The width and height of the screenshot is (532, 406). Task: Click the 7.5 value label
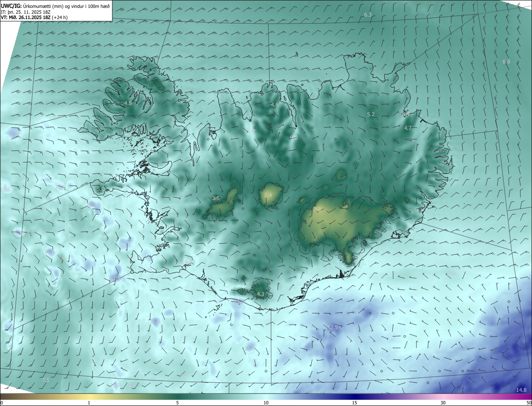[46, 380]
